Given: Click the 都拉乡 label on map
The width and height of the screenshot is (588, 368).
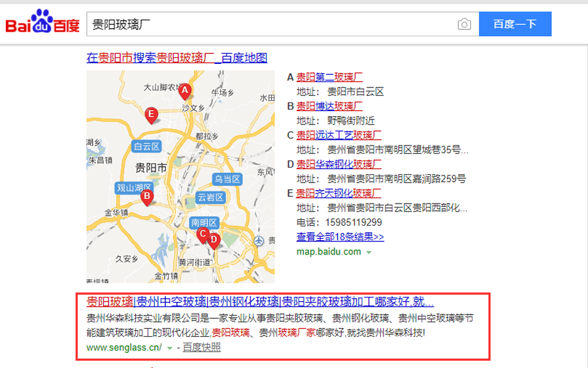Looking at the screenshot, I should (x=206, y=136).
